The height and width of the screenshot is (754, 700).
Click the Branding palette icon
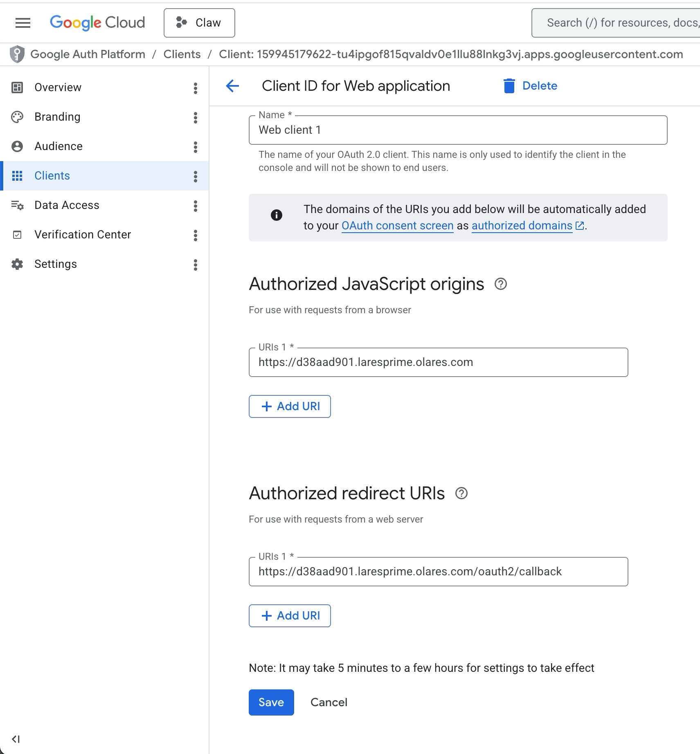tap(17, 117)
